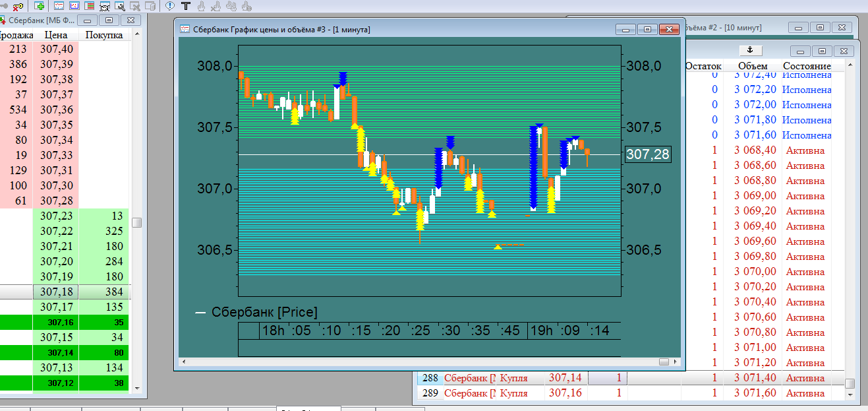
Task: Click up arrow of orders table scrollbar
Action: click(850, 65)
